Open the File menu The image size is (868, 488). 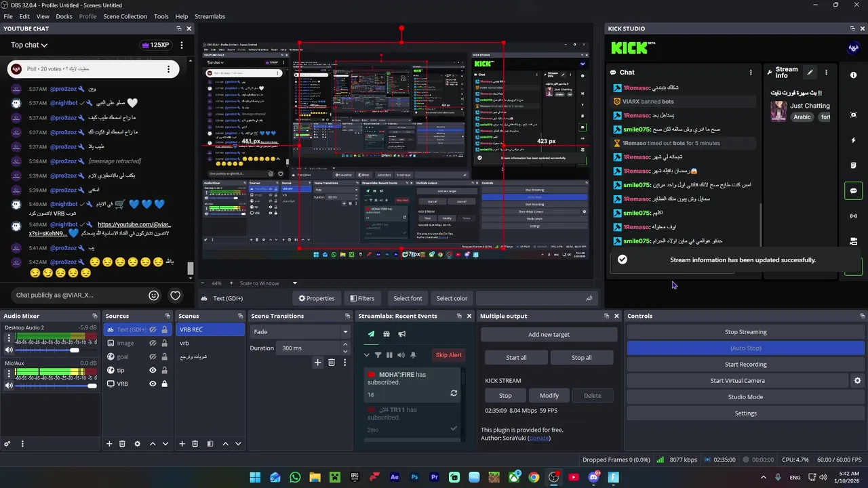click(8, 16)
